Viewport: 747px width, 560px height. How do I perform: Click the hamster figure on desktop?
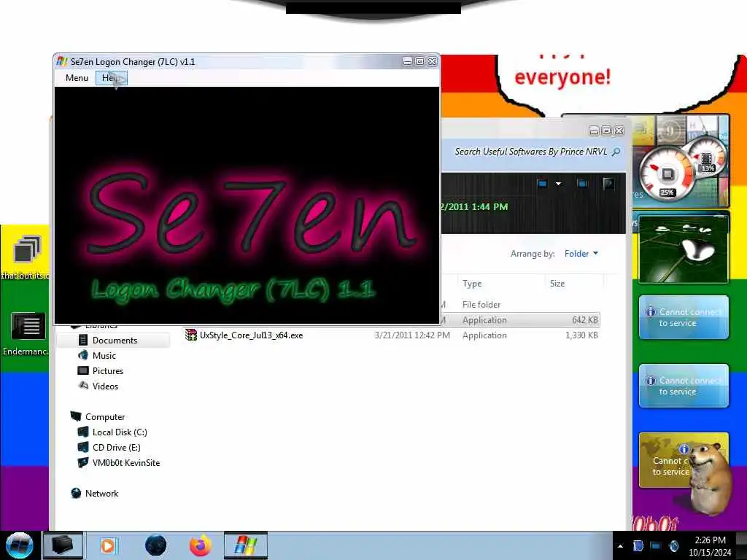click(x=710, y=478)
